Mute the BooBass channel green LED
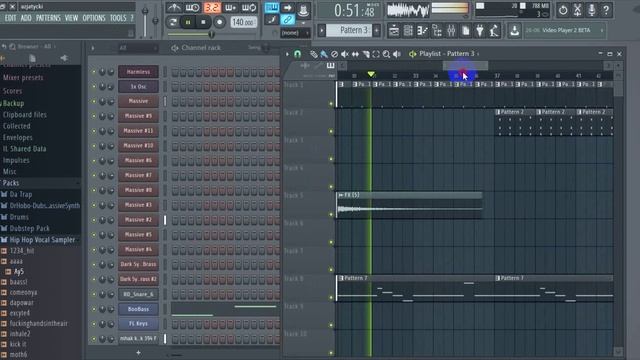Viewport: 640px width, 360px height. click(x=94, y=309)
